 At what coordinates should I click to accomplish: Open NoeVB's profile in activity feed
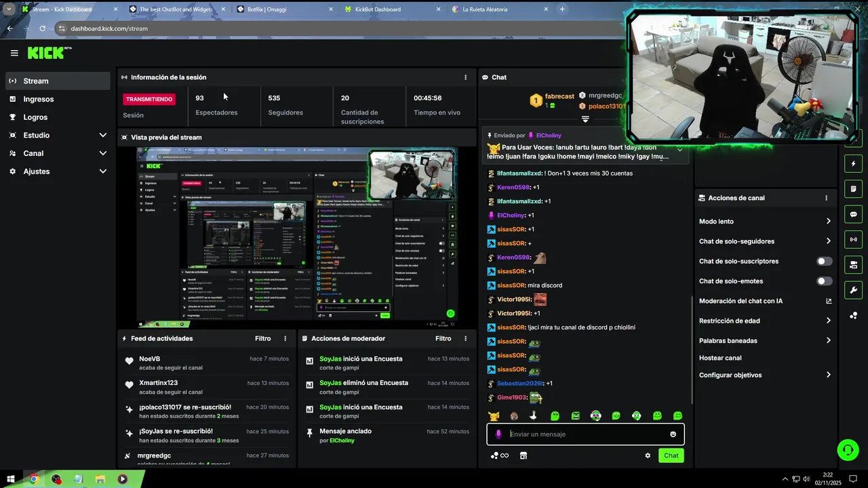pyautogui.click(x=149, y=359)
